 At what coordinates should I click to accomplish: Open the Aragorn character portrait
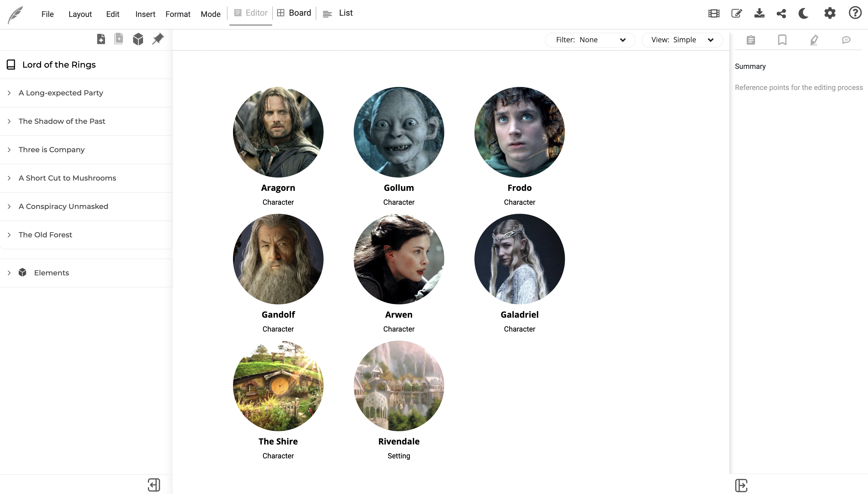278,132
